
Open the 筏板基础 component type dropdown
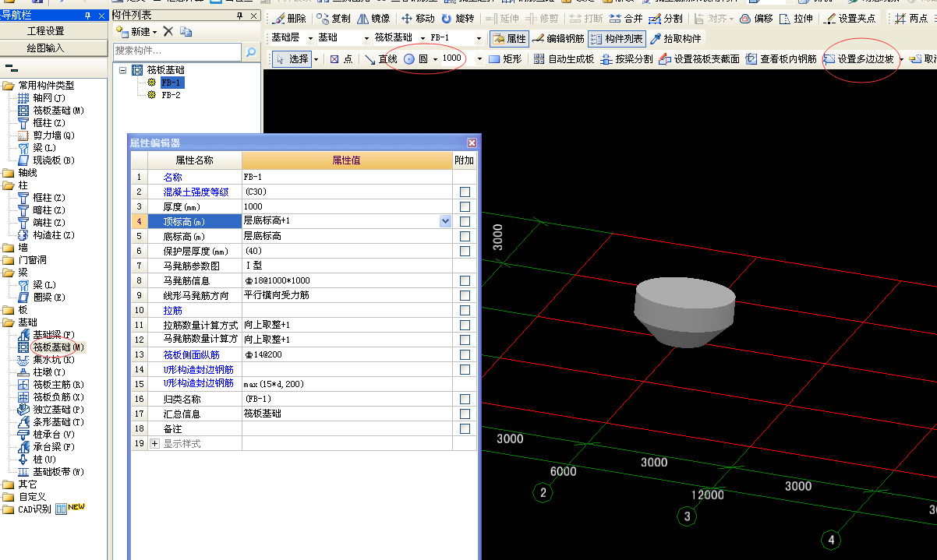(423, 38)
